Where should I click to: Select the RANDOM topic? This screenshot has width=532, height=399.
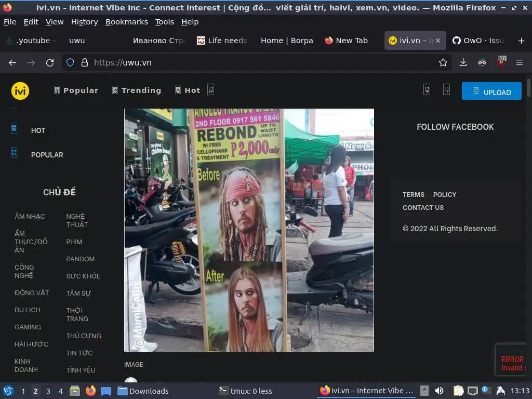[x=81, y=259]
